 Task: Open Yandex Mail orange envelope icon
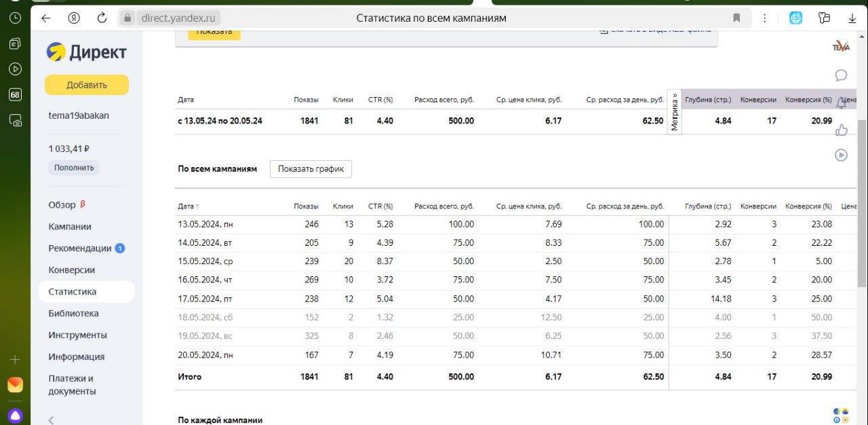[15, 385]
